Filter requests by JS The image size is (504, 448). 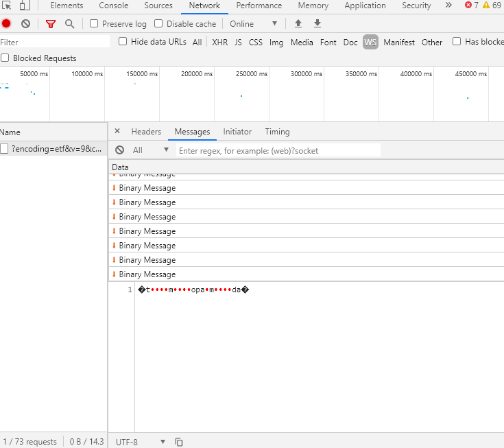coord(238,43)
